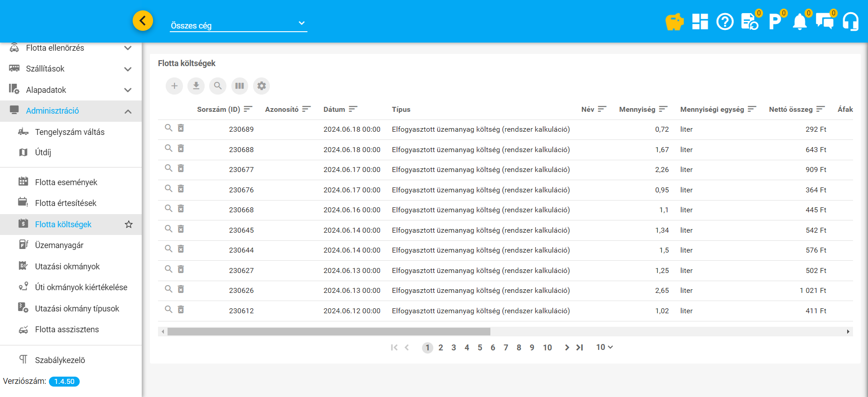Open the column selector icon
The width and height of the screenshot is (868, 397).
240,86
